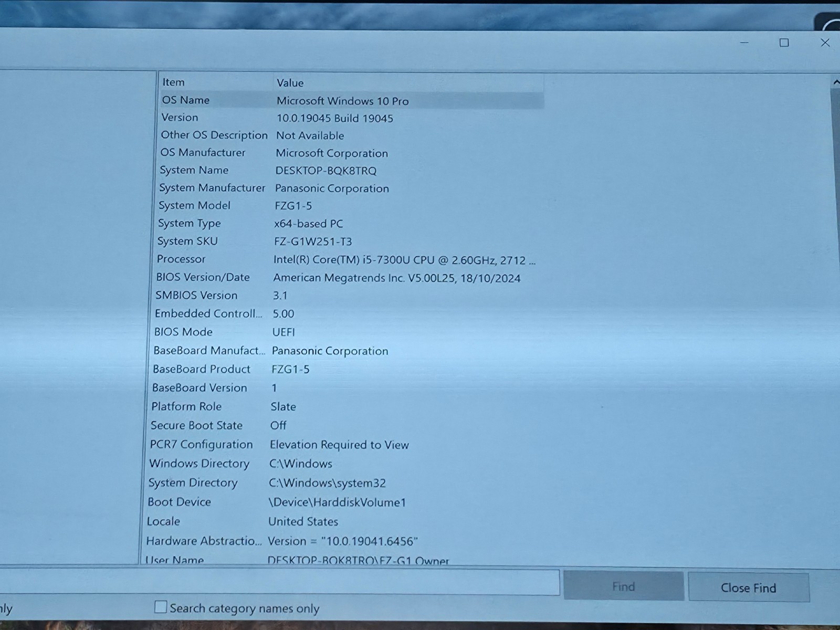Image resolution: width=840 pixels, height=630 pixels.
Task: Select the Embedded Controller row
Action: (x=349, y=313)
